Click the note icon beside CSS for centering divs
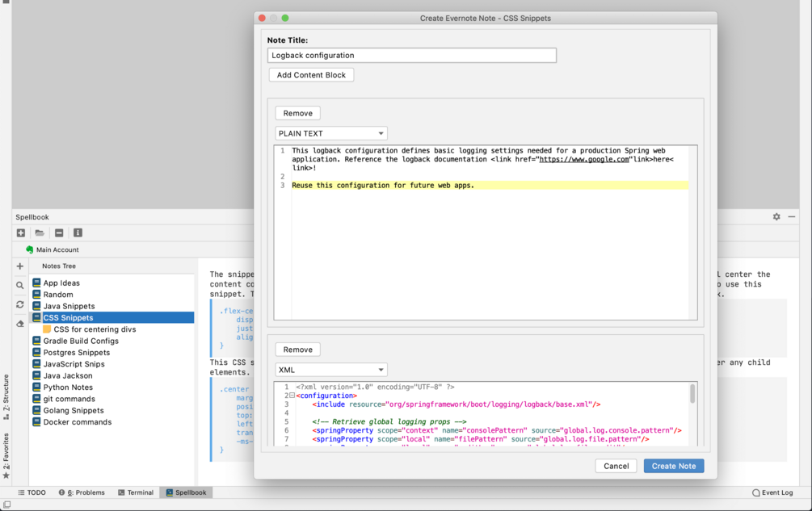This screenshot has height=511, width=812. pyautogui.click(x=47, y=329)
